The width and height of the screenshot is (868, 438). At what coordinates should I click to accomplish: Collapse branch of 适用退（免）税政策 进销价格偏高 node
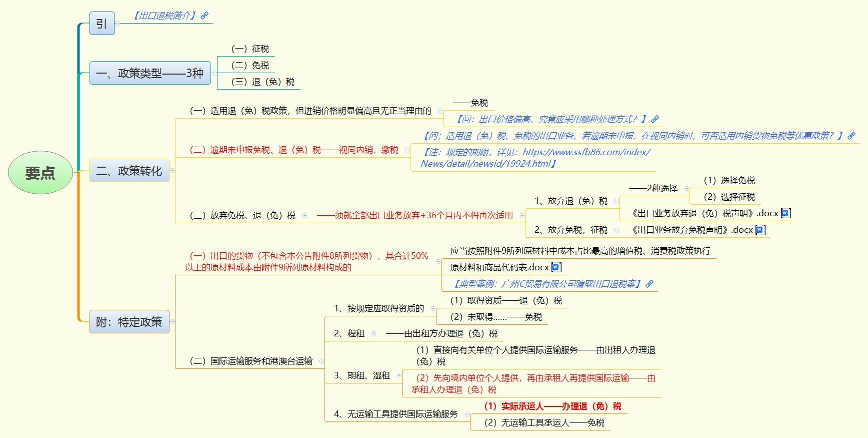pyautogui.click(x=440, y=111)
